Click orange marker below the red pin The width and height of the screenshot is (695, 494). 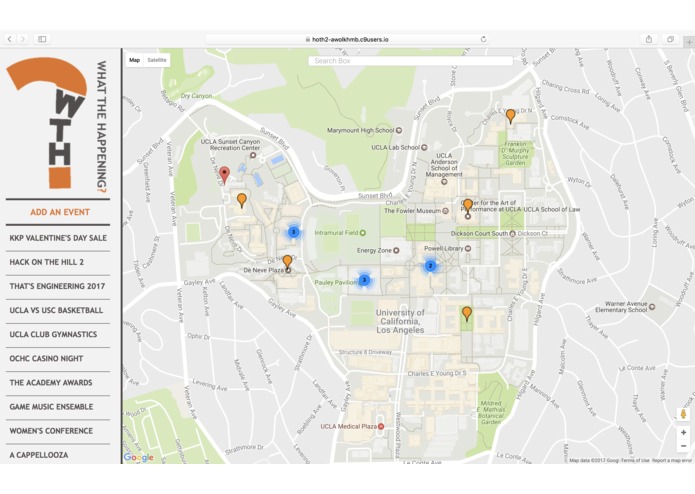click(242, 200)
